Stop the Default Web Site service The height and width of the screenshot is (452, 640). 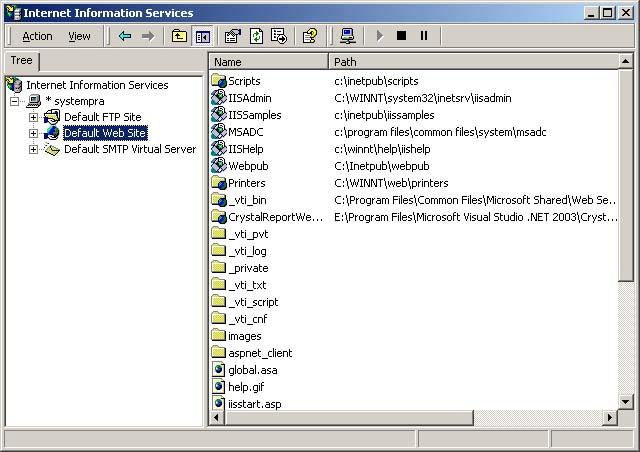pos(402,36)
